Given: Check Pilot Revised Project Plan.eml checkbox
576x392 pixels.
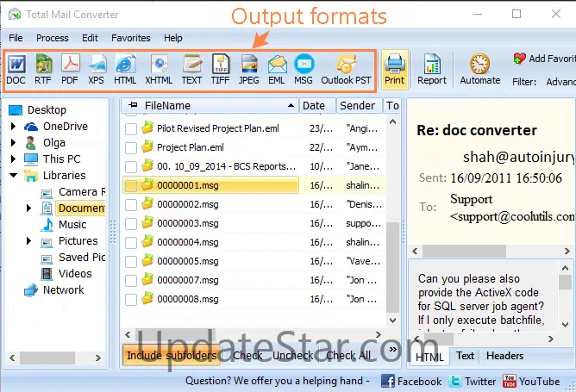Looking at the screenshot, I should [x=131, y=129].
